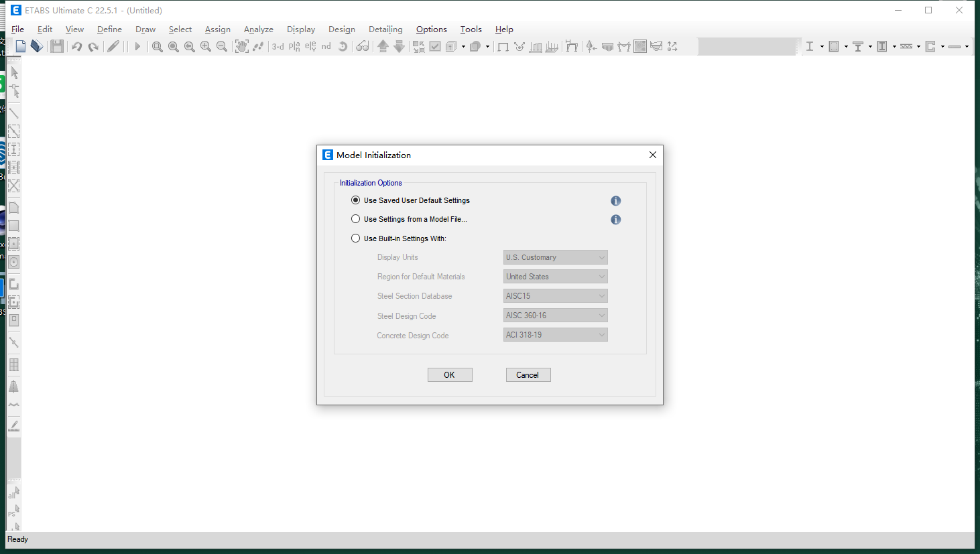Open the Steel Design Code dropdown
The image size is (980, 554).
[556, 316]
